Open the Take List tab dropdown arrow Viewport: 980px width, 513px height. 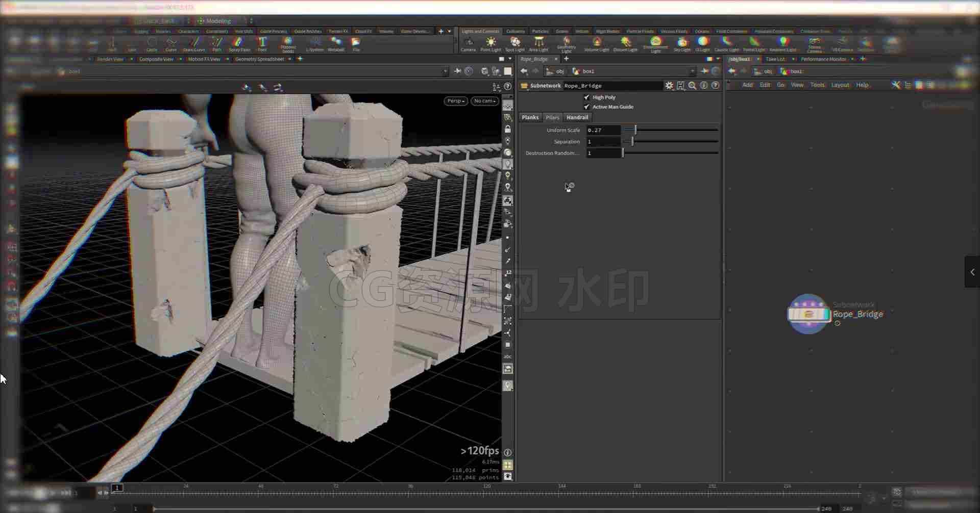coord(793,59)
